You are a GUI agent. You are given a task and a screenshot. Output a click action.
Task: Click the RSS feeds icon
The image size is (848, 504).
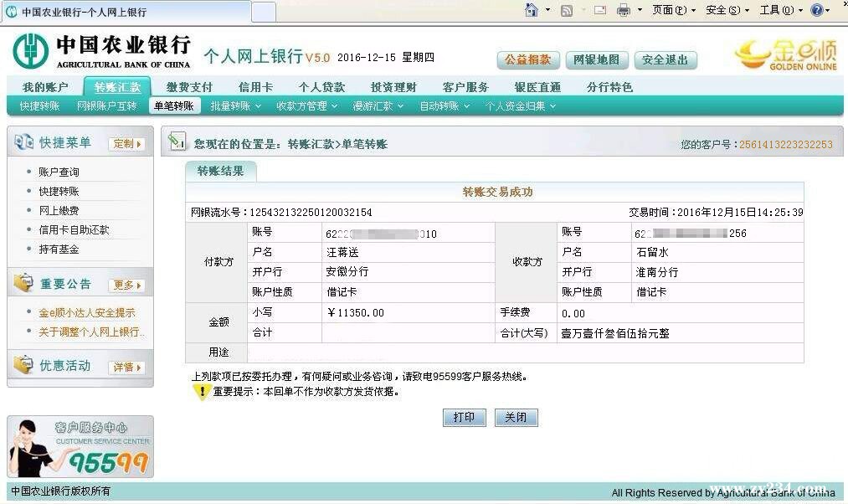pos(567,10)
